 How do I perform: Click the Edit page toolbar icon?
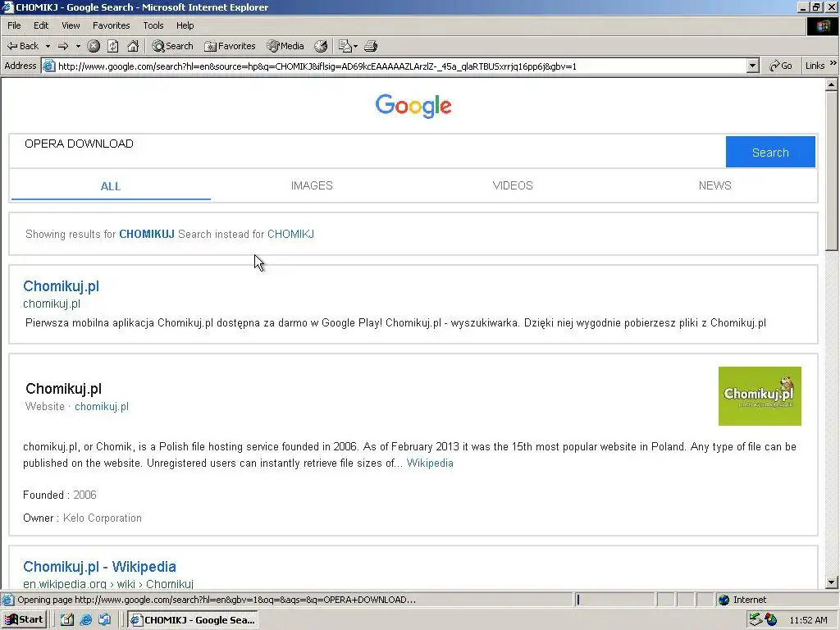coord(345,46)
